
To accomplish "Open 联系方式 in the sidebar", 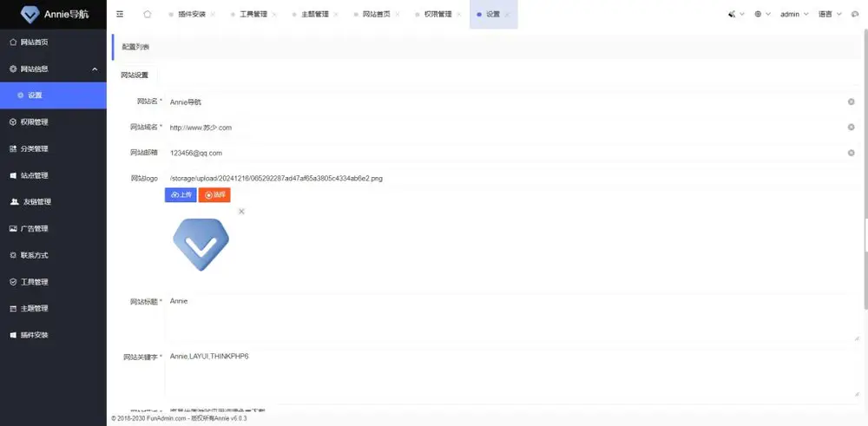I will tap(53, 255).
